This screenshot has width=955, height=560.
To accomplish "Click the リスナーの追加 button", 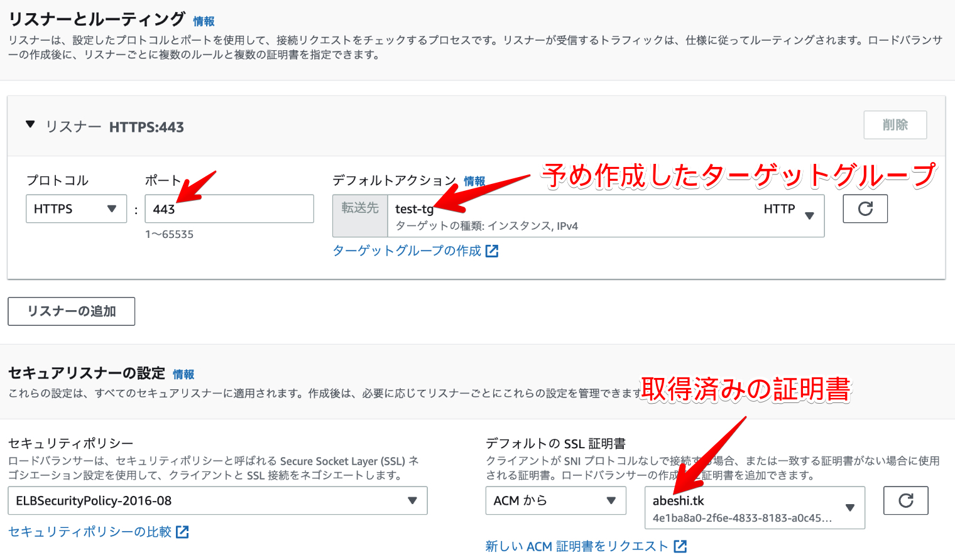I will click(71, 311).
